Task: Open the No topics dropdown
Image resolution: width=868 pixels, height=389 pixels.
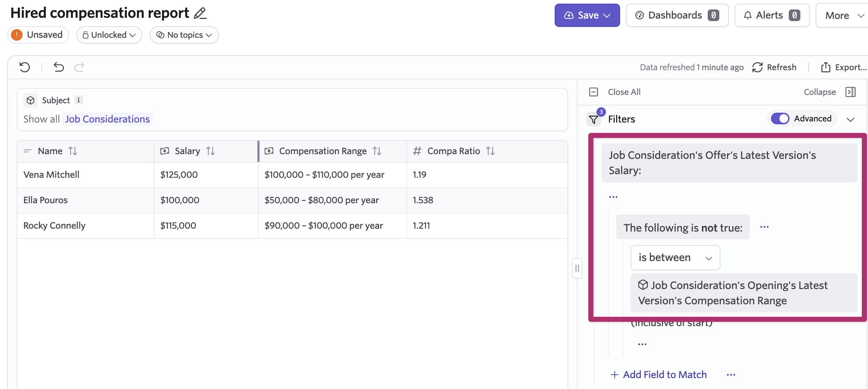Action: click(x=184, y=35)
